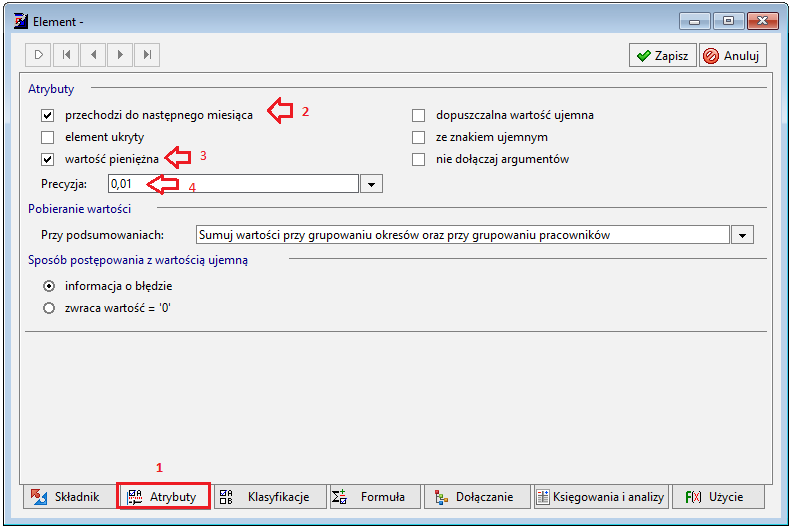Viewport: 794px width, 532px height.
Task: Cancel changes with Anuluj button
Action: click(x=733, y=55)
